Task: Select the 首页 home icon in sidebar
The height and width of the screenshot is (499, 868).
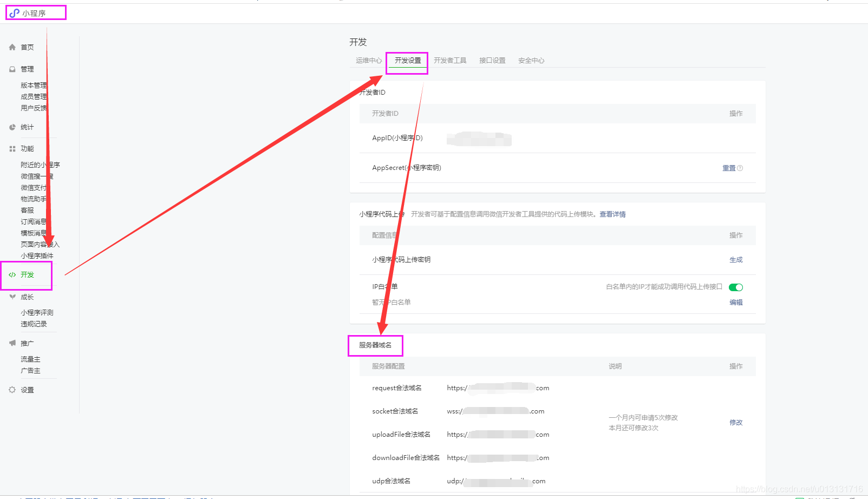Action: pos(12,47)
